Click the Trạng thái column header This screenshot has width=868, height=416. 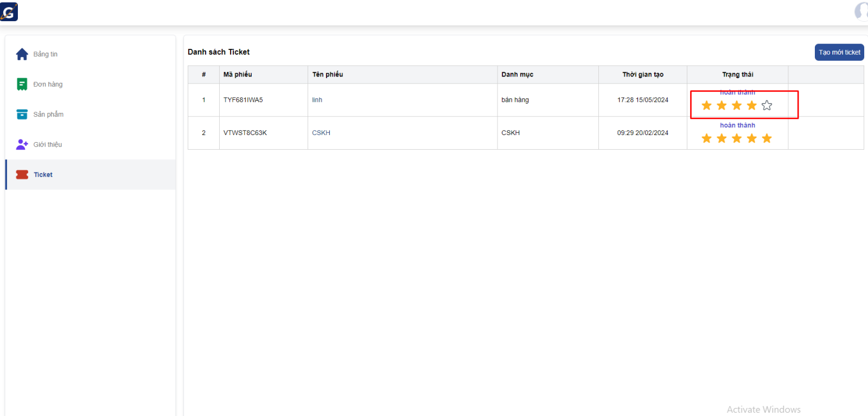(737, 75)
